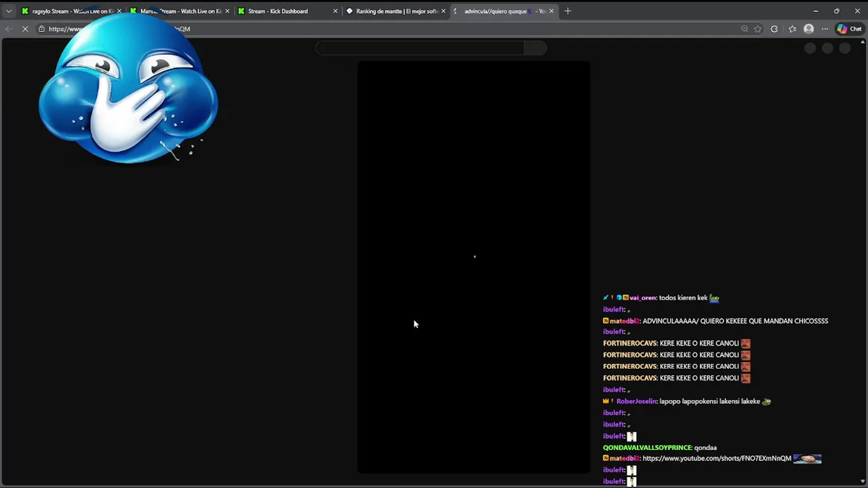This screenshot has height=488, width=868.
Task: Close the 'rageylo Stream' tab
Action: (119, 11)
